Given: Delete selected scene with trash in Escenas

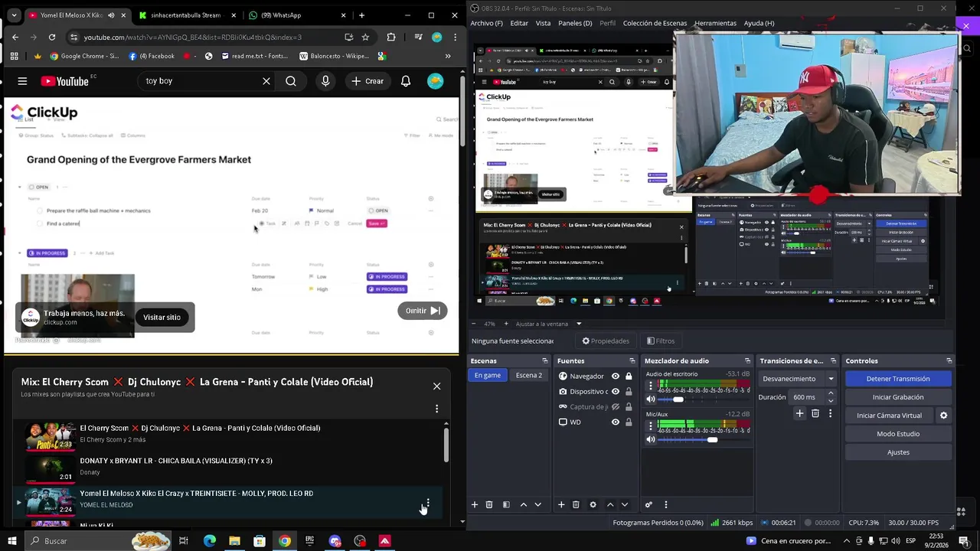Looking at the screenshot, I should coord(489,504).
